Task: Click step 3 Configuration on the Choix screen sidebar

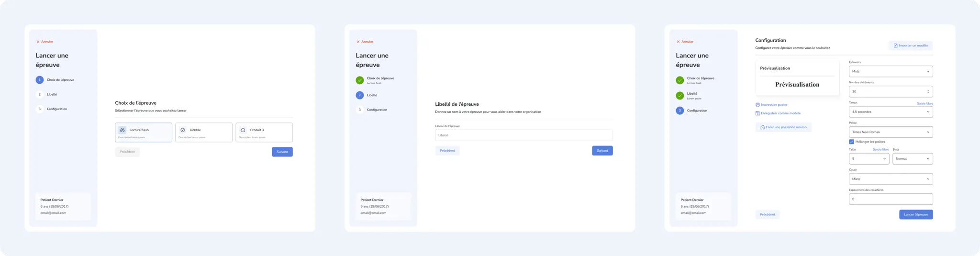Action: click(x=52, y=109)
